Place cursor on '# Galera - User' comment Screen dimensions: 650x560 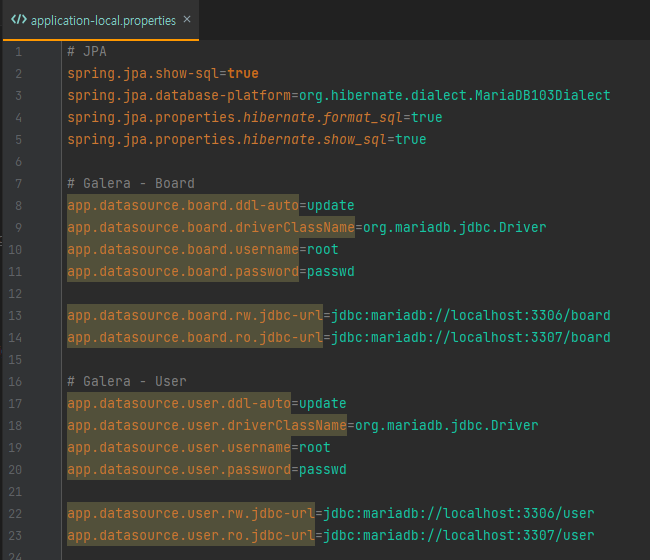click(x=126, y=382)
